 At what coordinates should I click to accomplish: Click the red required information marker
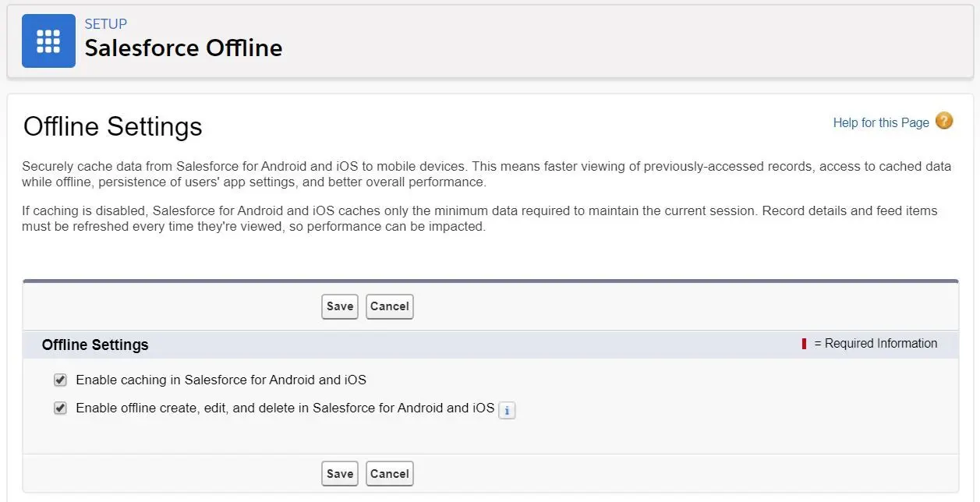(x=804, y=344)
